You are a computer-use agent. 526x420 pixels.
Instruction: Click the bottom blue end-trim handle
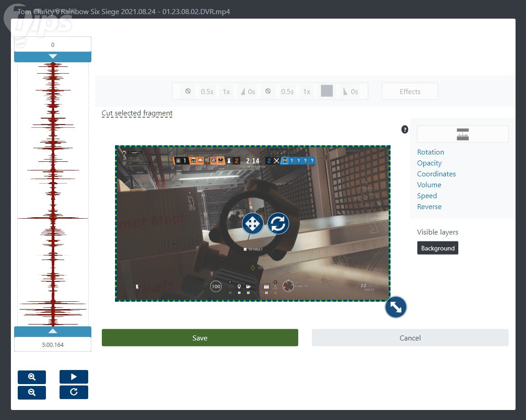pyautogui.click(x=53, y=331)
